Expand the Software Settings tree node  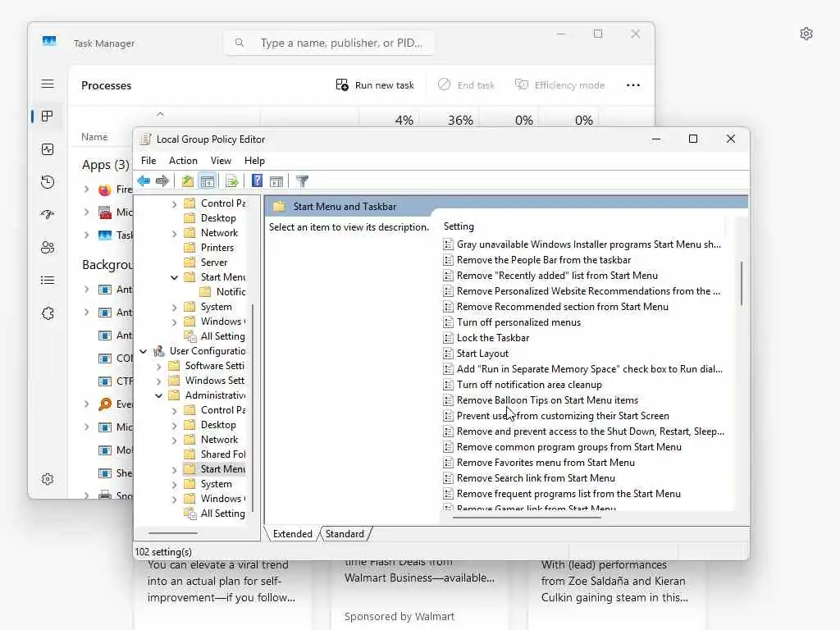coord(158,367)
